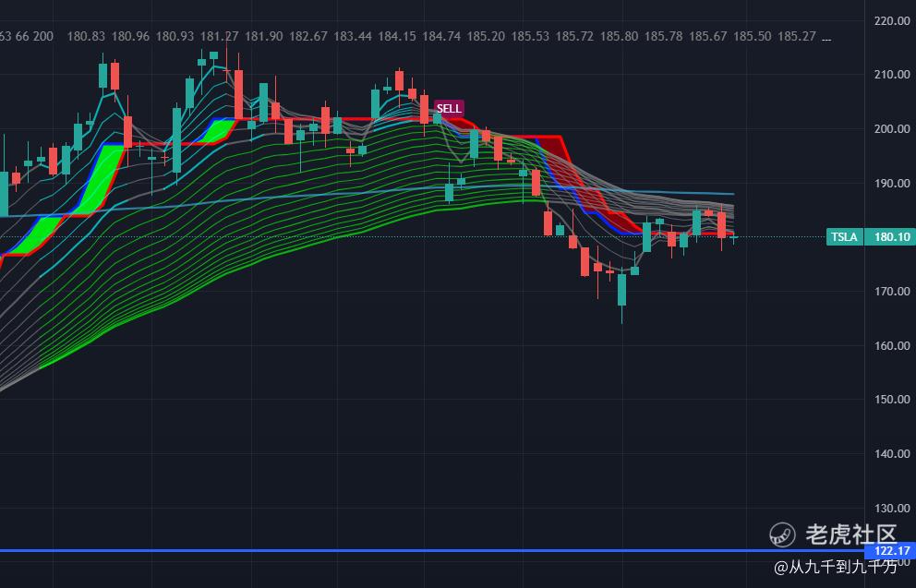
Task: Click the 210.00 price axis label
Action: (x=892, y=75)
